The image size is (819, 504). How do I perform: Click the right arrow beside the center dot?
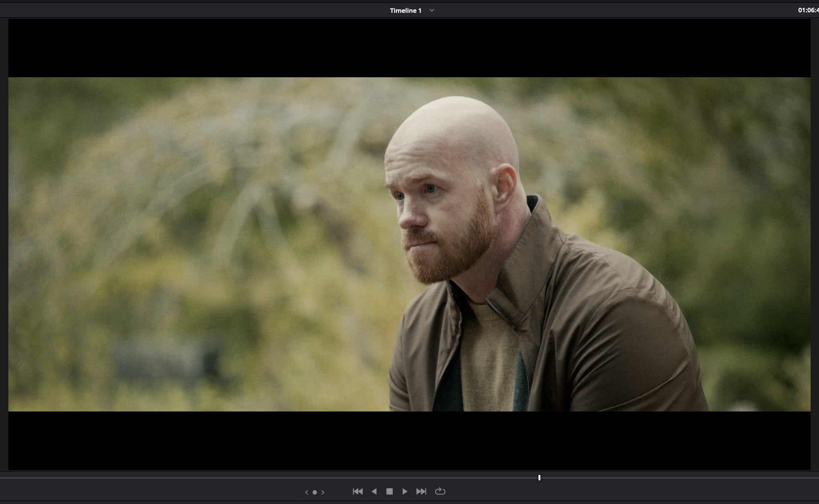pyautogui.click(x=323, y=492)
